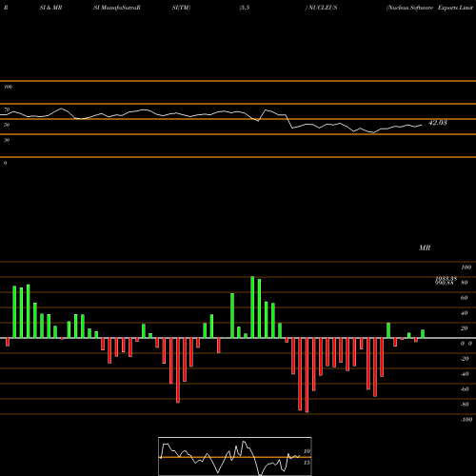Click the MR axis label -60
The width and height of the screenshot is (476, 476).
(465, 389)
